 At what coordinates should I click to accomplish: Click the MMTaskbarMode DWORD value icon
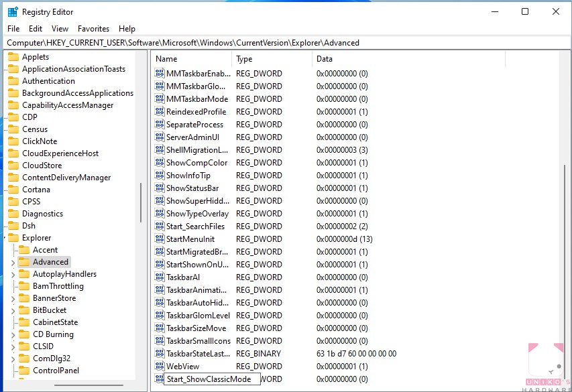[160, 99]
